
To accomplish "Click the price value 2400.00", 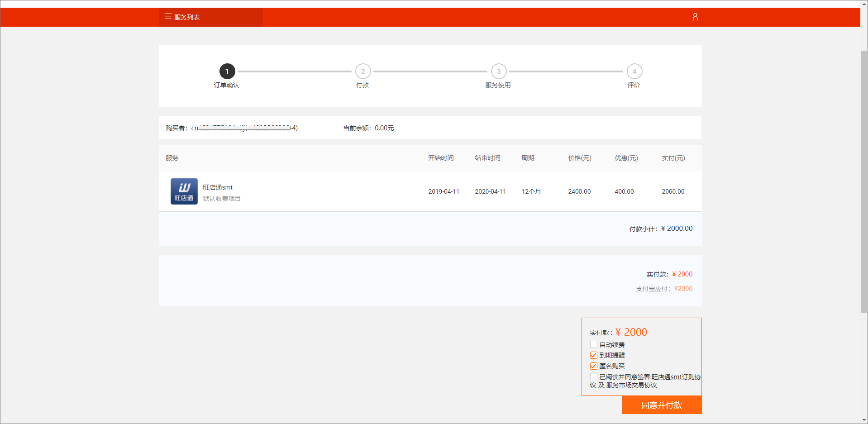I will (580, 191).
